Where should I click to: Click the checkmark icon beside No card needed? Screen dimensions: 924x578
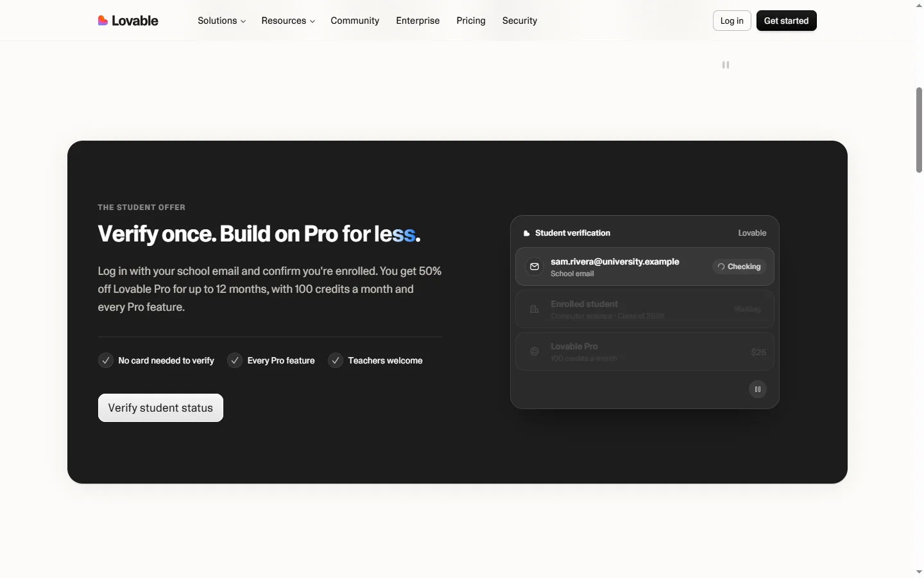click(x=106, y=360)
